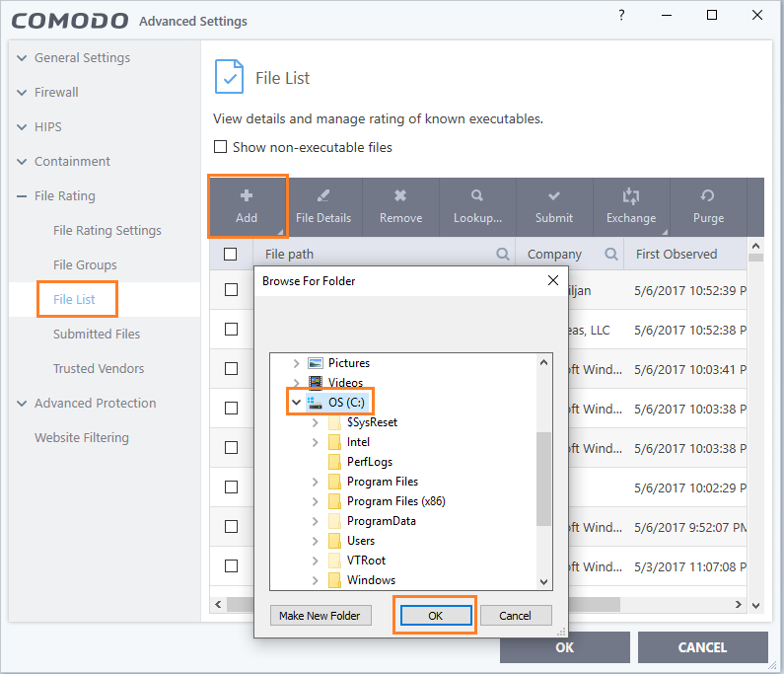Expand Advanced Protection section
The height and width of the screenshot is (674, 784).
[22, 404]
